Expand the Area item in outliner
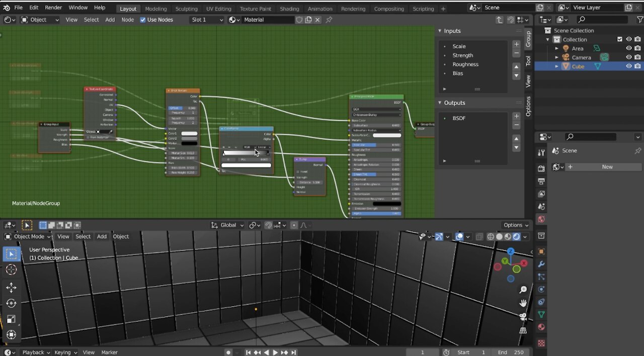 click(x=556, y=48)
